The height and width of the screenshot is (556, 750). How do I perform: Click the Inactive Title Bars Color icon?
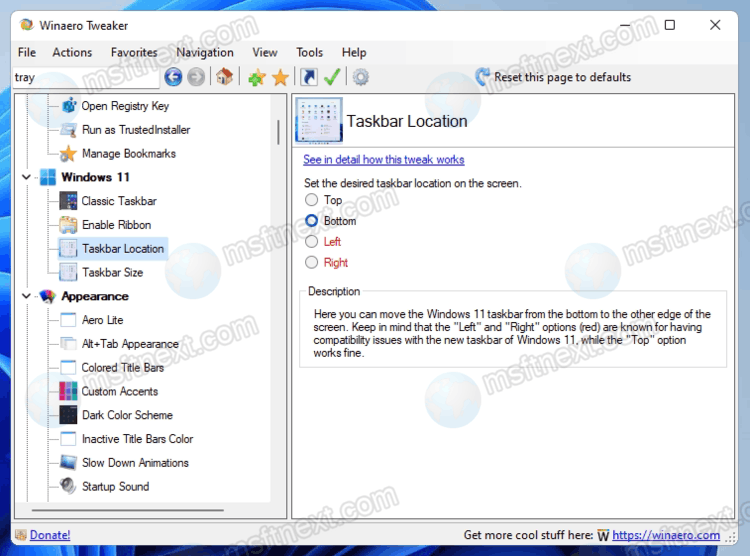pyautogui.click(x=68, y=439)
